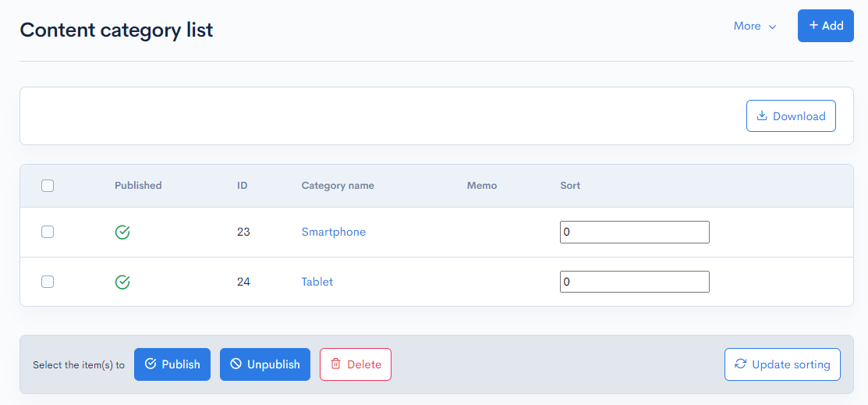Click the Sort input field for Smartphone
The width and height of the screenshot is (868, 405).
pyautogui.click(x=634, y=232)
